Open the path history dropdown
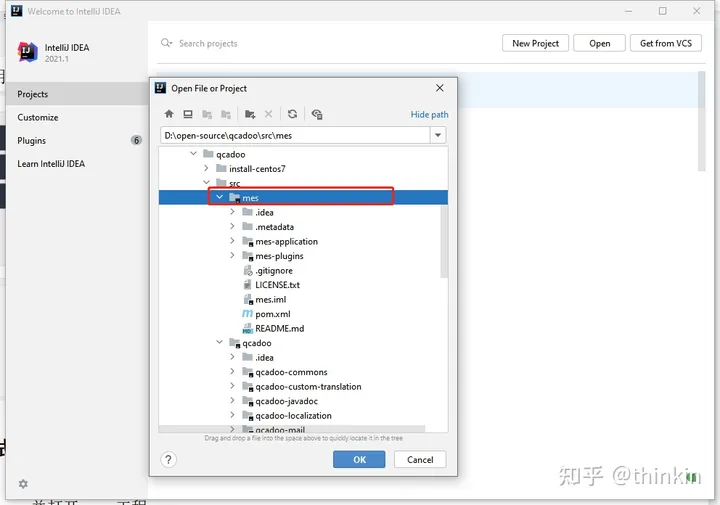Screen dimensions: 720x505 pyautogui.click(x=438, y=135)
